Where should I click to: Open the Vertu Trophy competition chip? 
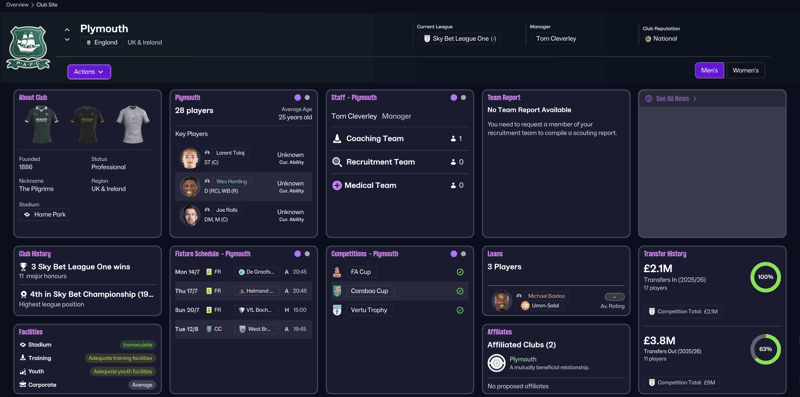369,310
